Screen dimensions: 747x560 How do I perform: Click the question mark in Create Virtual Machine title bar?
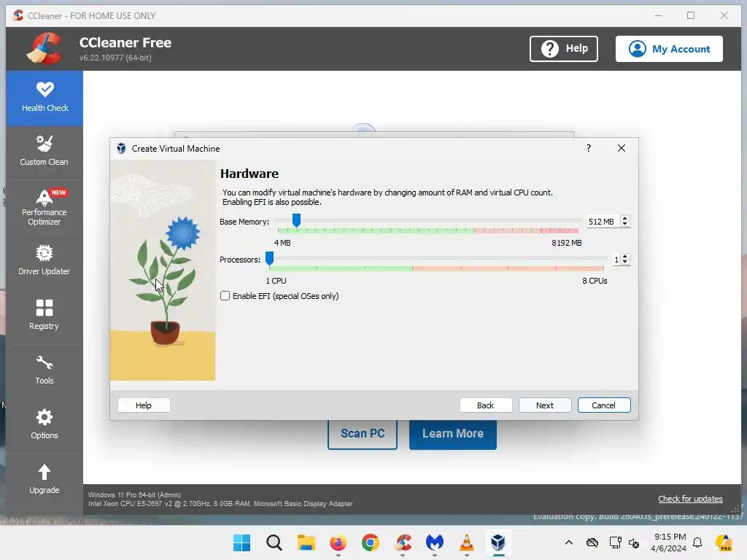point(589,148)
